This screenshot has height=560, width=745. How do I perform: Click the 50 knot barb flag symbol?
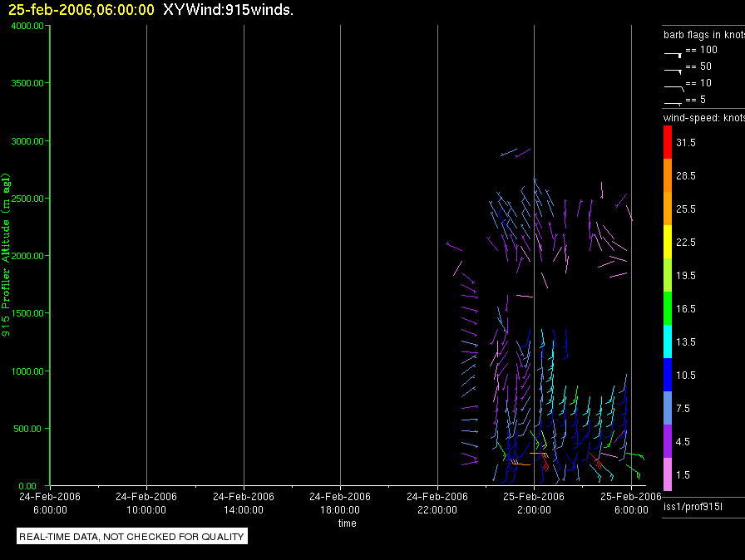673,71
